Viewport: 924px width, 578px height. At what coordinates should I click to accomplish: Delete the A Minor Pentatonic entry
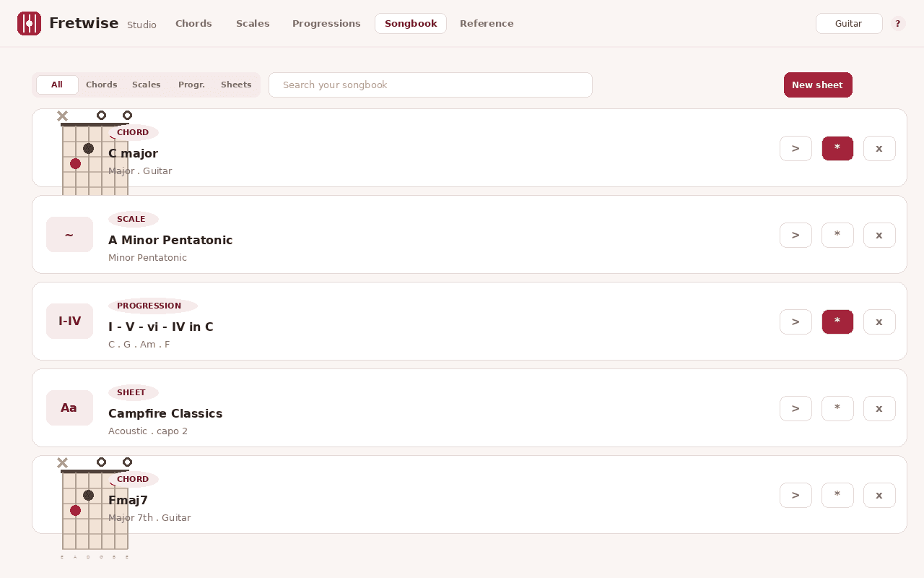[879, 235]
